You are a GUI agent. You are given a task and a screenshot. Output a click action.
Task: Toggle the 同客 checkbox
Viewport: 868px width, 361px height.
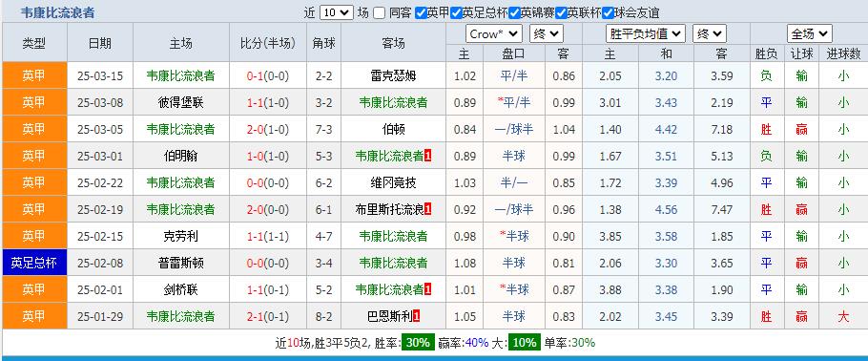coord(379,12)
